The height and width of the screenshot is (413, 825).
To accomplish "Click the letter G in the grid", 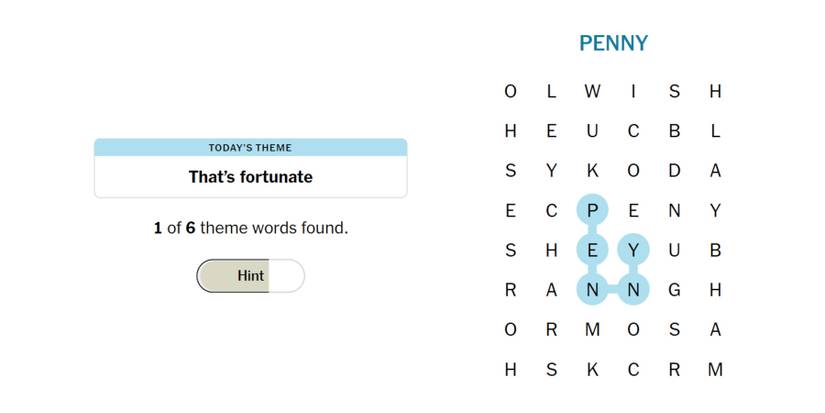I will tap(674, 290).
